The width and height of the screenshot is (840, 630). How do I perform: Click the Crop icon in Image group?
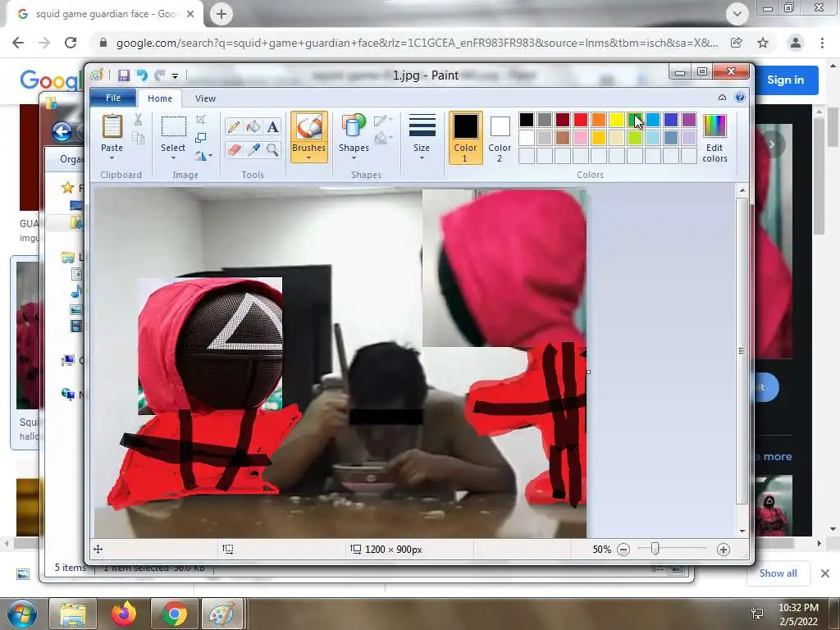click(x=201, y=120)
